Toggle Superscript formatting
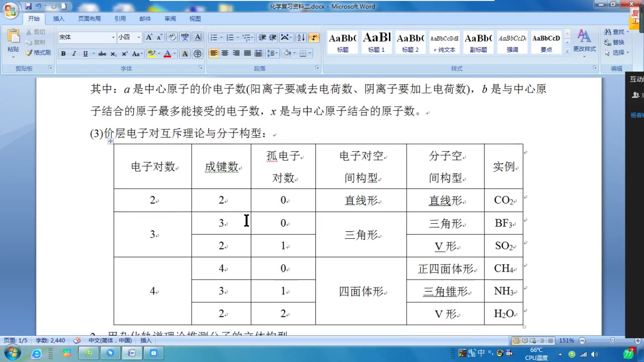644x362 pixels. (x=124, y=54)
